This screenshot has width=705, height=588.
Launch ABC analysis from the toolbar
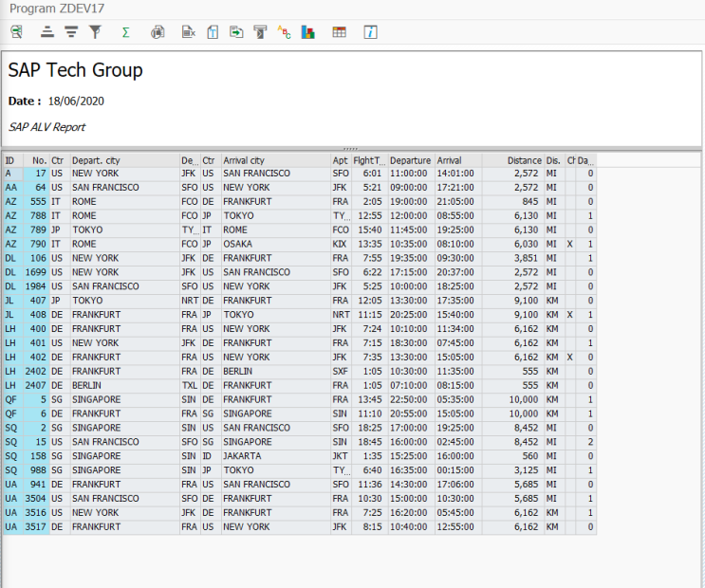pos(284,32)
